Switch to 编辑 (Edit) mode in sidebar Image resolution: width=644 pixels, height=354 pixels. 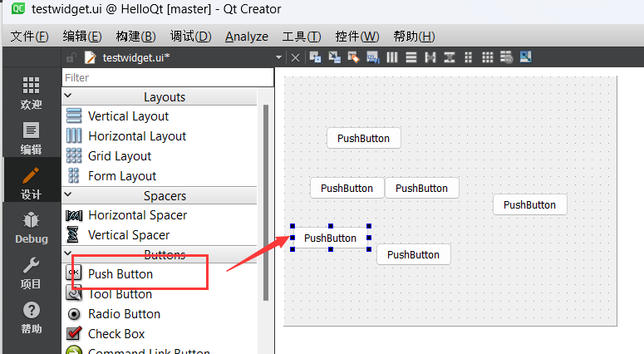click(x=32, y=138)
